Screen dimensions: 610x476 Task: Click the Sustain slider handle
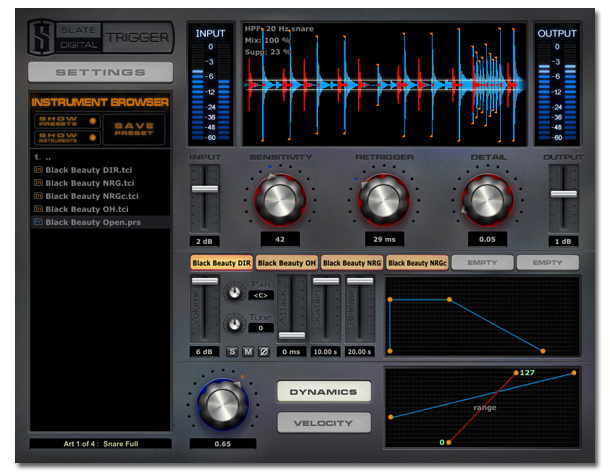pos(326,281)
